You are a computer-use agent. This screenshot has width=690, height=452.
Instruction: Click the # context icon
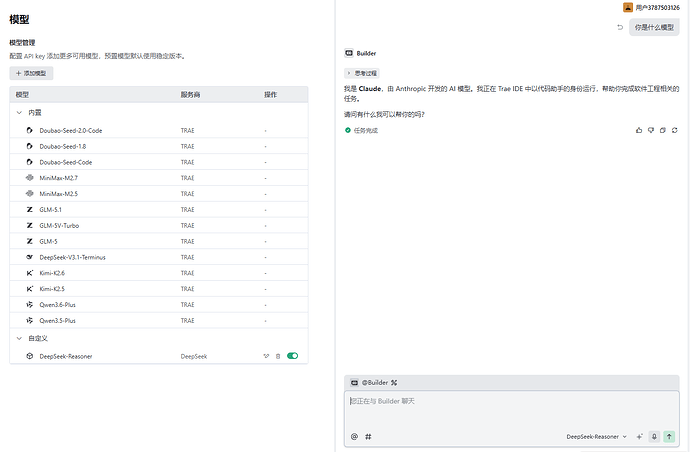pos(368,437)
